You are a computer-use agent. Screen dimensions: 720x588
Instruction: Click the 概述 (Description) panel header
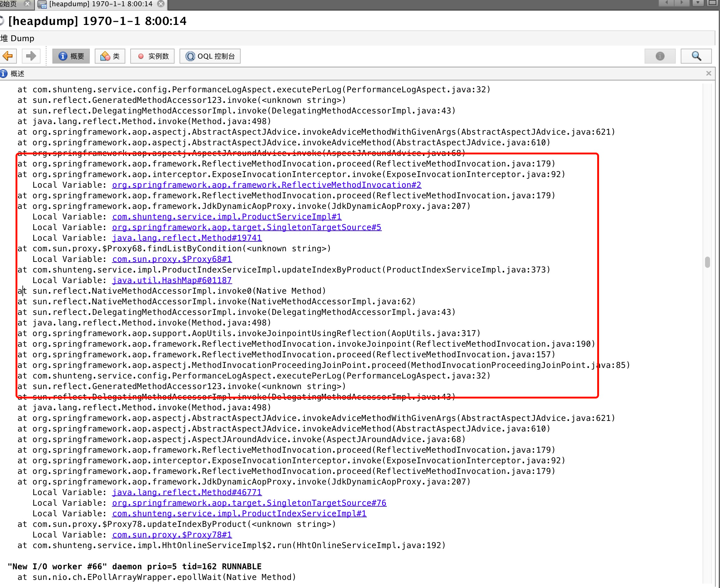(x=18, y=74)
